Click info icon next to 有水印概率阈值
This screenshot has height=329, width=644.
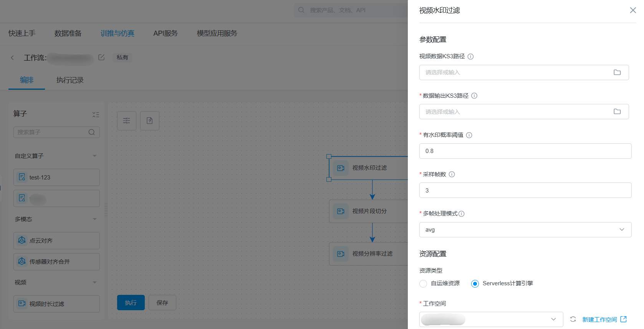[x=469, y=135]
